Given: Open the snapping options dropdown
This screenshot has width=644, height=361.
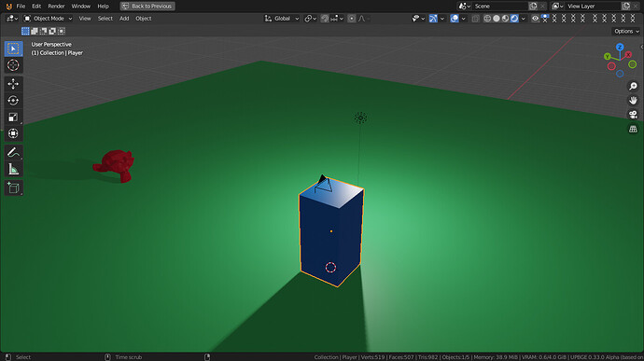Looking at the screenshot, I should coord(337,19).
